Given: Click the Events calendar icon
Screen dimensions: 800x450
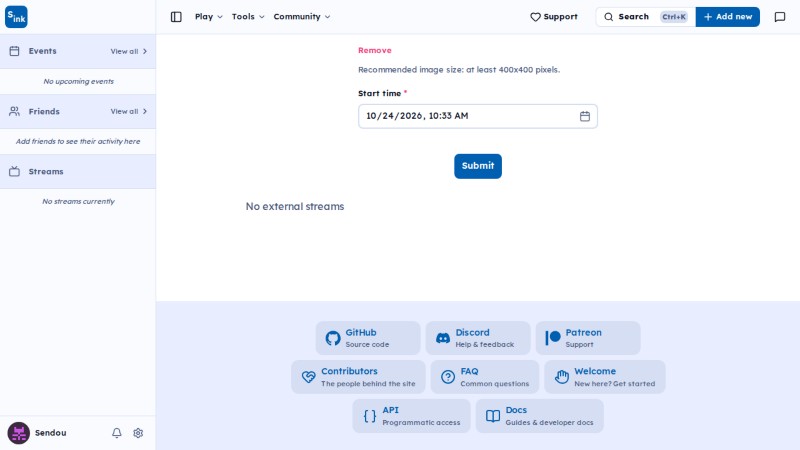Looking at the screenshot, I should 14,51.
